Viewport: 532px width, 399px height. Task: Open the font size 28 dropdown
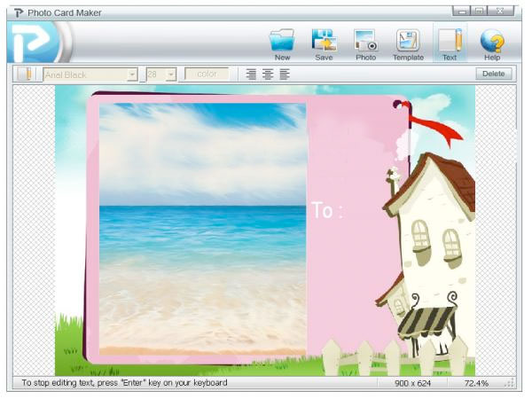pos(171,74)
